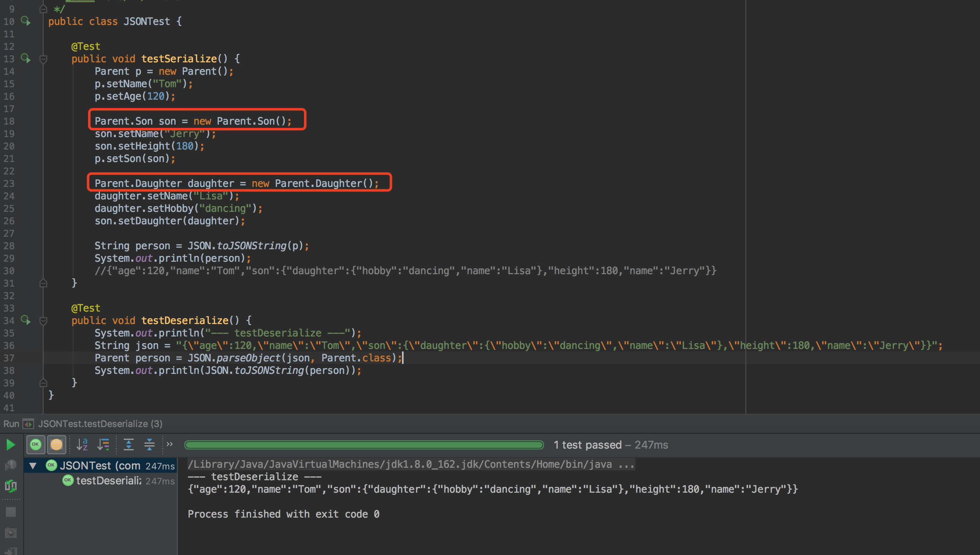The width and height of the screenshot is (980, 555).
Task: Click the Toggle auto-test icon in sidebar
Action: pyautogui.click(x=11, y=486)
